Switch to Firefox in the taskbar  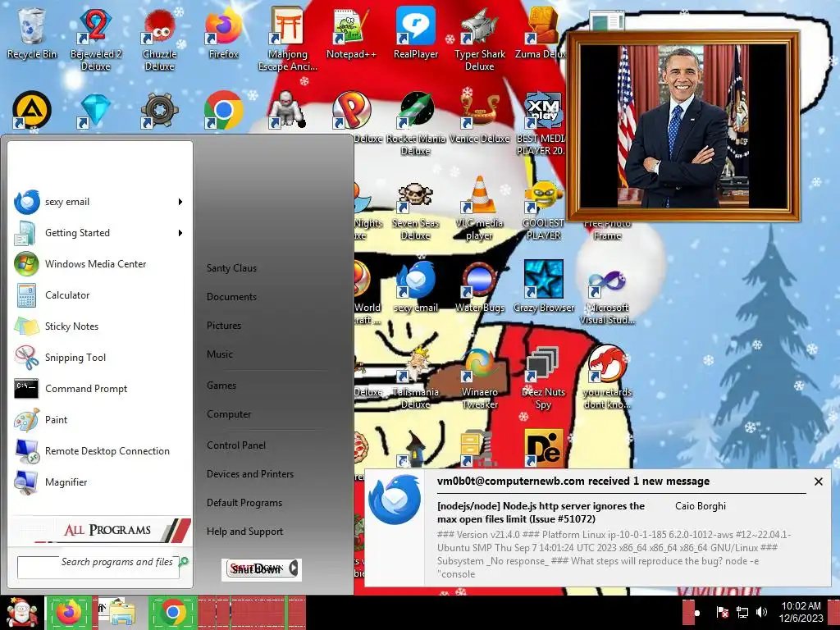click(x=69, y=613)
